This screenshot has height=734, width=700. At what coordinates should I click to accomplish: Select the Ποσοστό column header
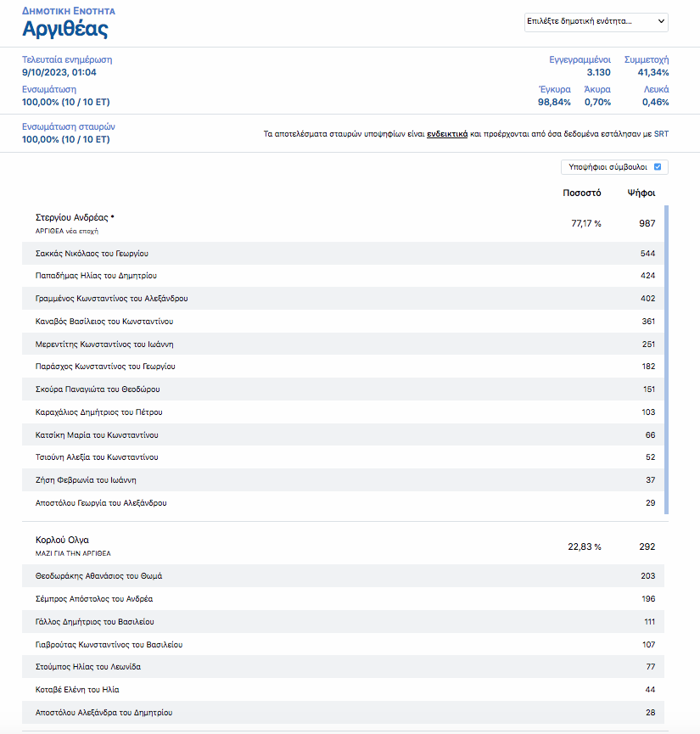coord(581,193)
